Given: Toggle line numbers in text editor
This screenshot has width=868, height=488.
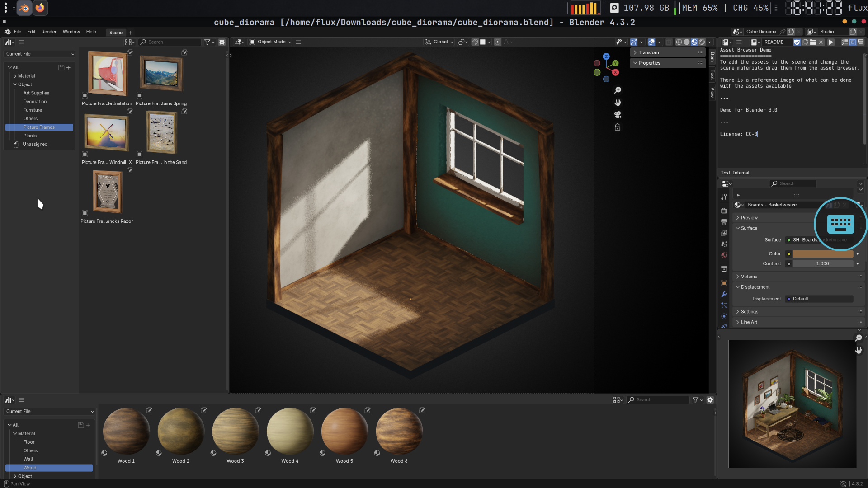Looking at the screenshot, I should 844,42.
